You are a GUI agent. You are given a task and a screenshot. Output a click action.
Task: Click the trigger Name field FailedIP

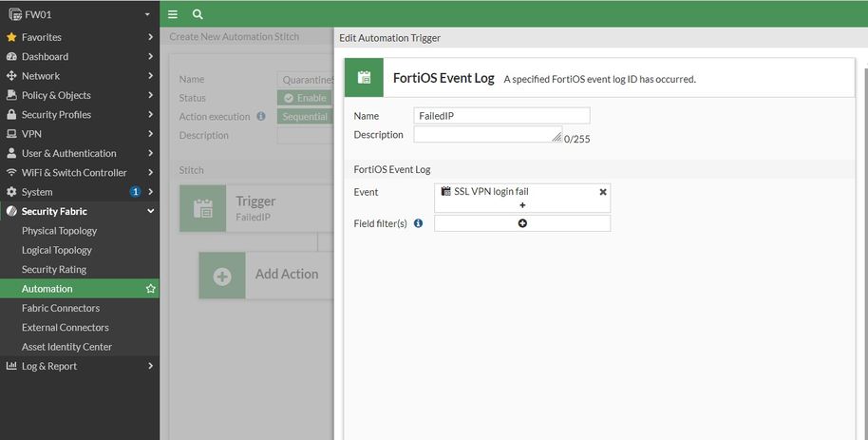tap(501, 116)
